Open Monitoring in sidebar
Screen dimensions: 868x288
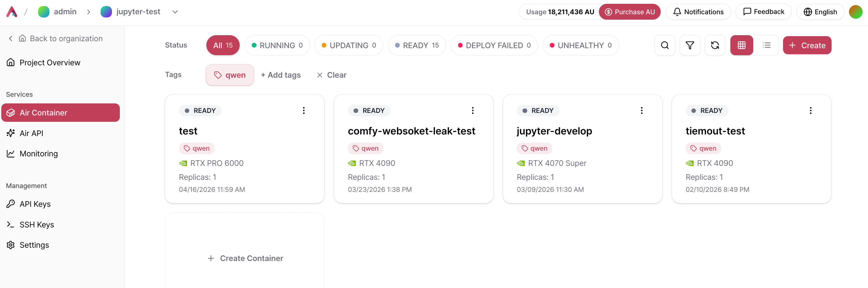[60, 154]
